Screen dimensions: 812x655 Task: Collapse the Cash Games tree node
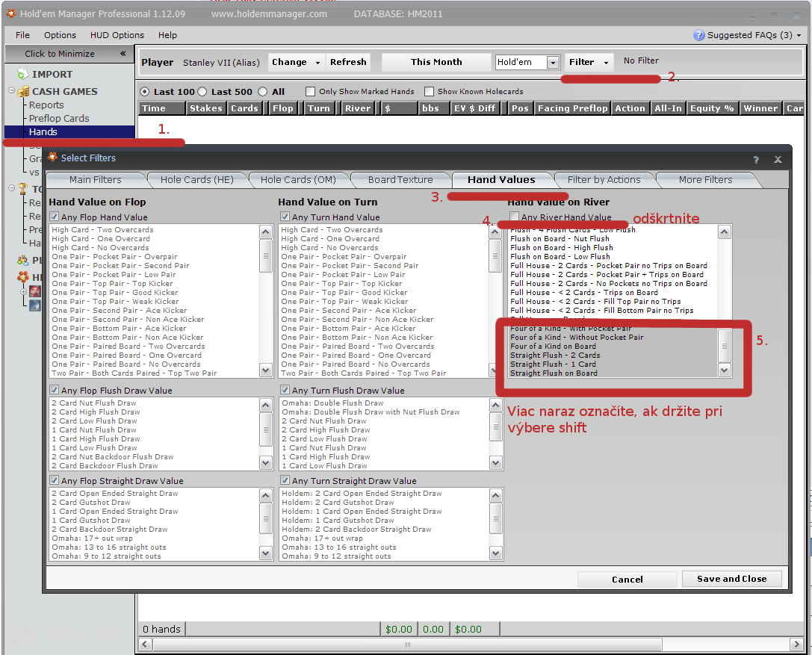[12, 91]
